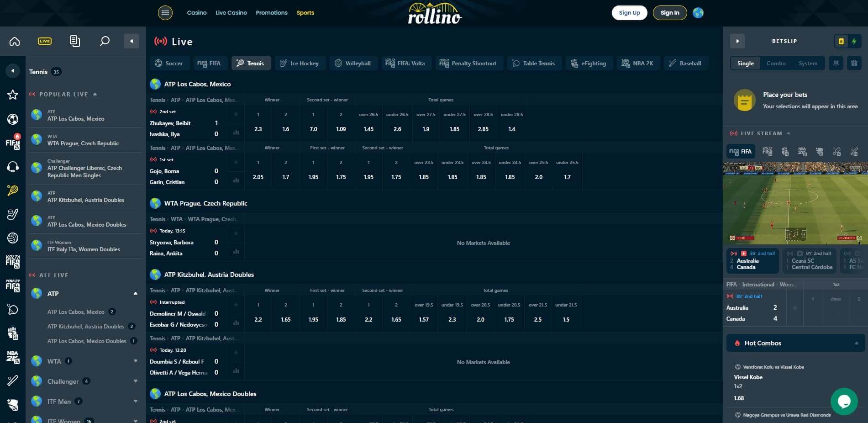Image resolution: width=868 pixels, height=423 pixels.
Task: Star the Gojo vs Garin match
Action: coord(236,162)
